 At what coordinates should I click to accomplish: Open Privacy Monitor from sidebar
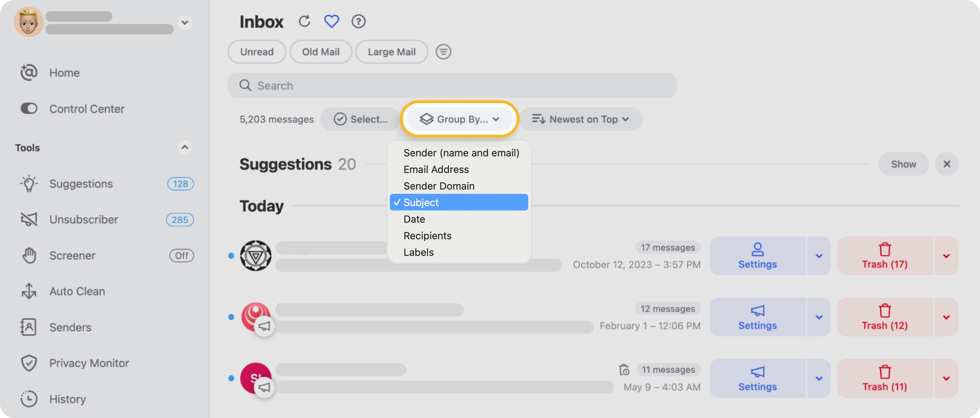click(x=89, y=363)
